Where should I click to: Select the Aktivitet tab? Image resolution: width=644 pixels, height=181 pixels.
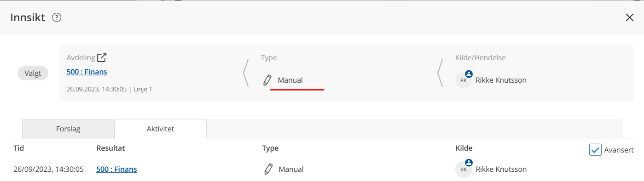click(160, 129)
